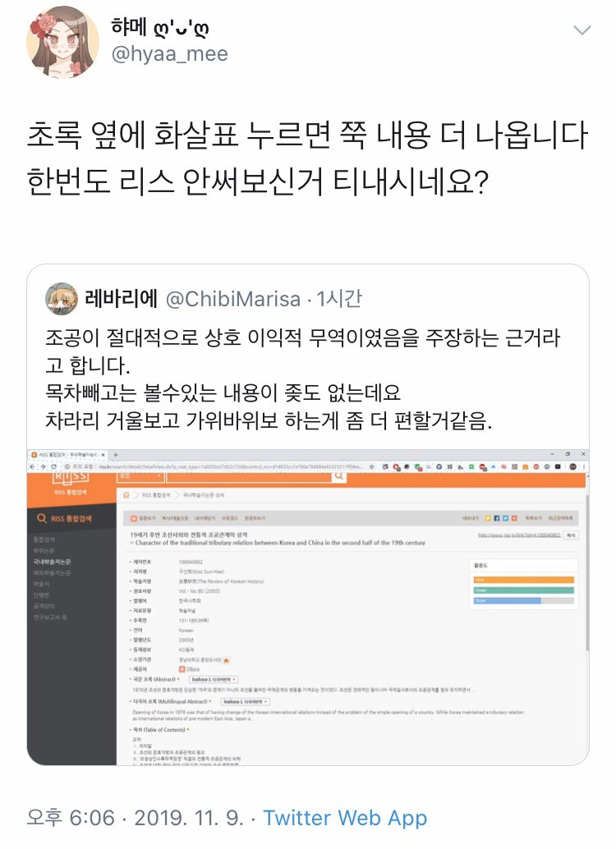Open the quoted ChibiMarisa profile avatar
This screenshot has height=849, width=616.
[x=62, y=298]
